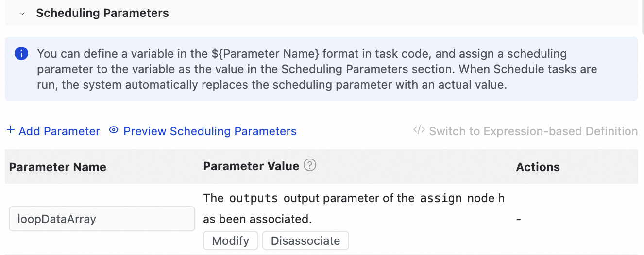Click the Actions column header
The image size is (644, 255).
538,167
